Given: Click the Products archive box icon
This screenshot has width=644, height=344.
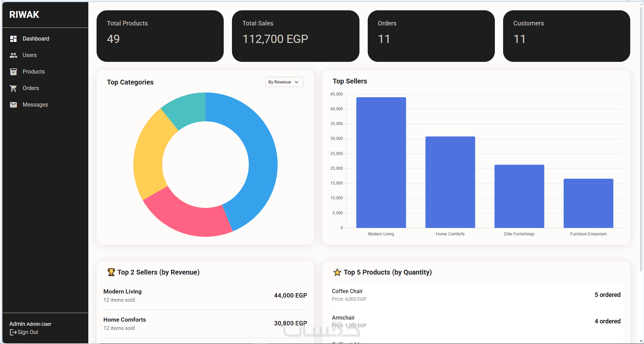Looking at the screenshot, I should (13, 72).
